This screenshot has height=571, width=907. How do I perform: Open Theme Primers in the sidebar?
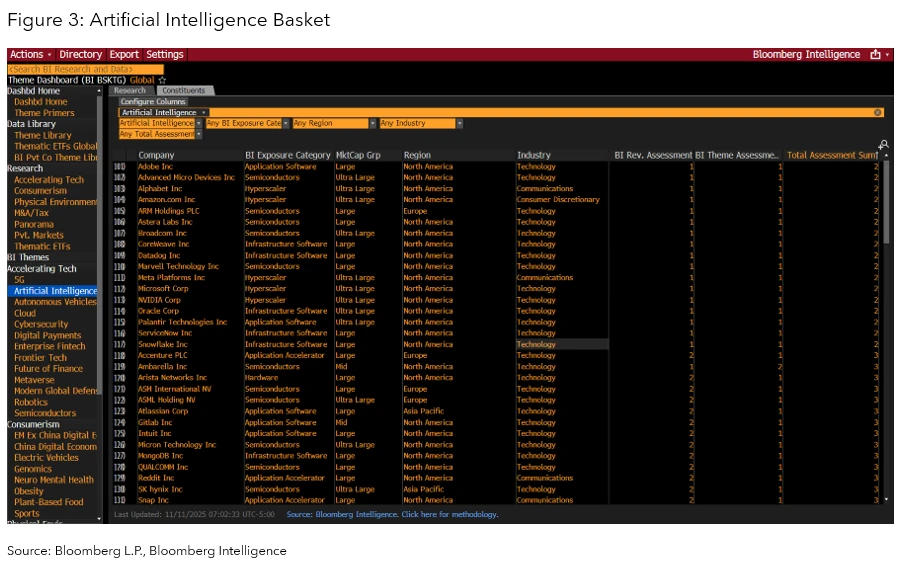(44, 113)
